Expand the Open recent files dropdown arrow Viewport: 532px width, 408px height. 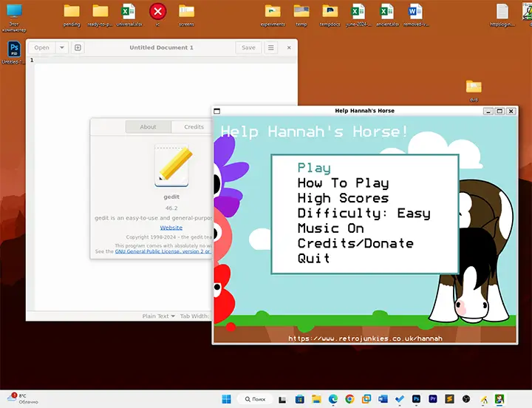click(x=62, y=47)
